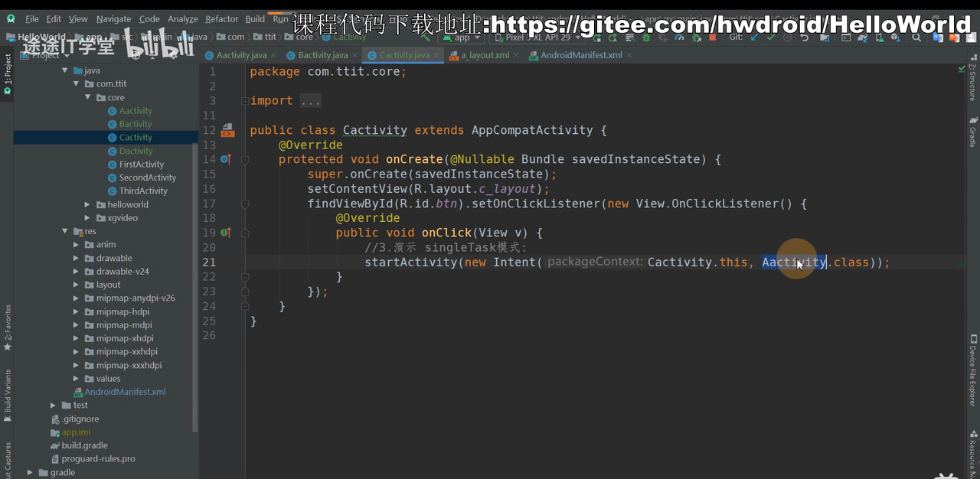This screenshot has height=479, width=980.
Task: Close the Cactivity.java tab
Action: (436, 55)
